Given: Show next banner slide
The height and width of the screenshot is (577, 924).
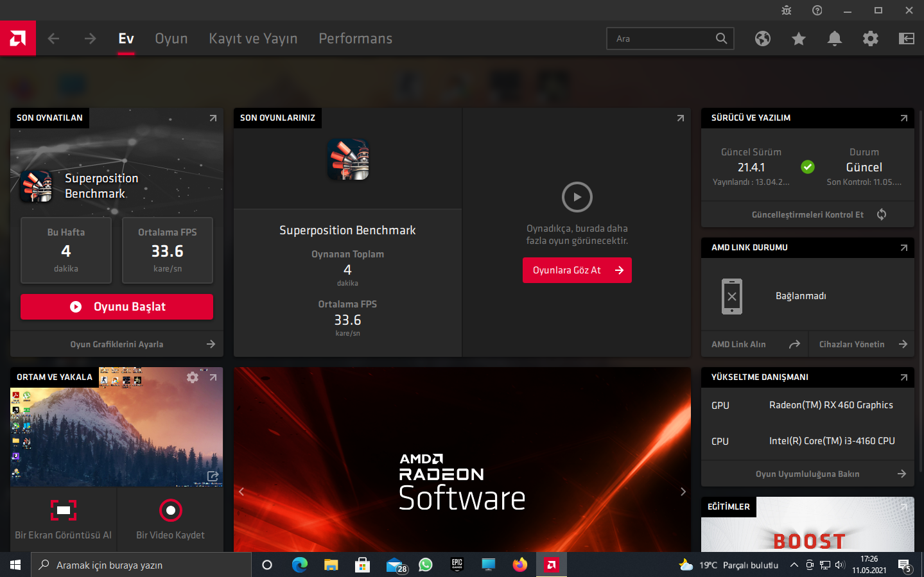Looking at the screenshot, I should [x=683, y=492].
